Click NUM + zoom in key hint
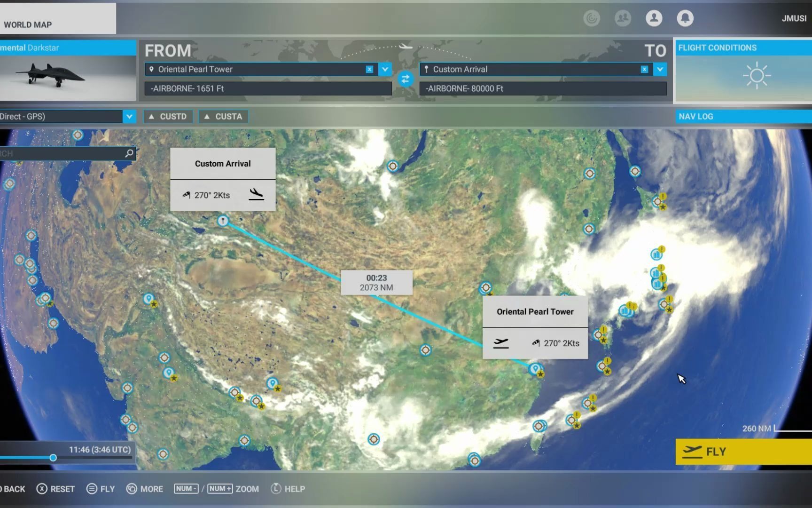The height and width of the screenshot is (508, 812). pyautogui.click(x=220, y=488)
